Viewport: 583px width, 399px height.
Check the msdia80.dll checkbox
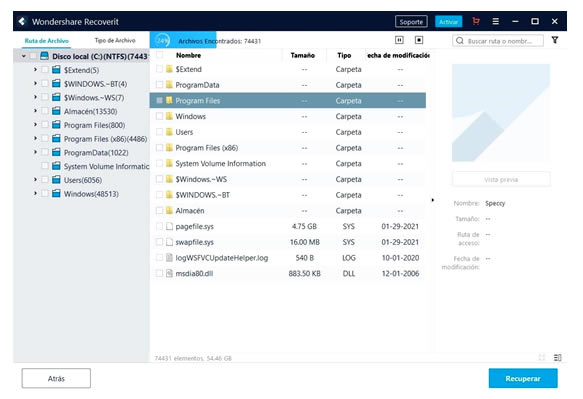click(x=159, y=273)
